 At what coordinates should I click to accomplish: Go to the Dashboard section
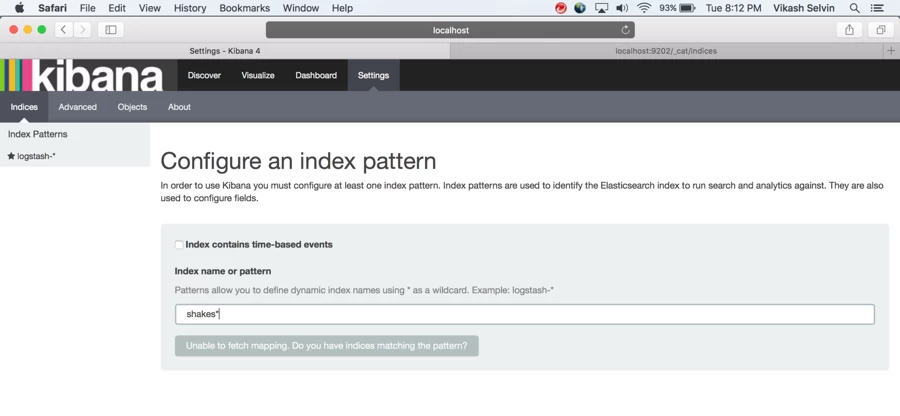coord(316,75)
